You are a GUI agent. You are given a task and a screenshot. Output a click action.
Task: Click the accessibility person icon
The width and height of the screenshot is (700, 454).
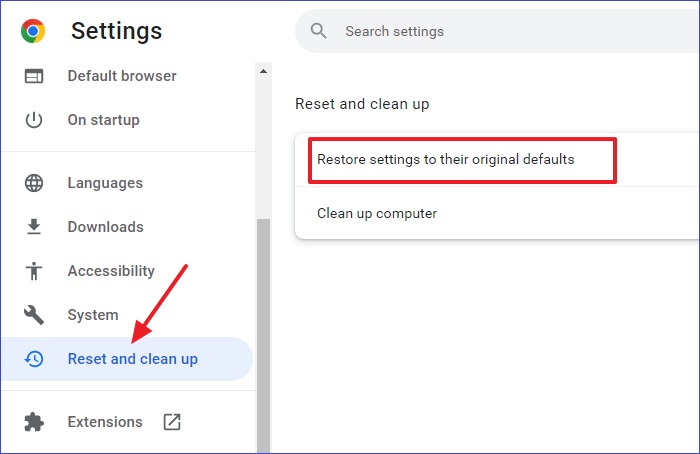(34, 271)
